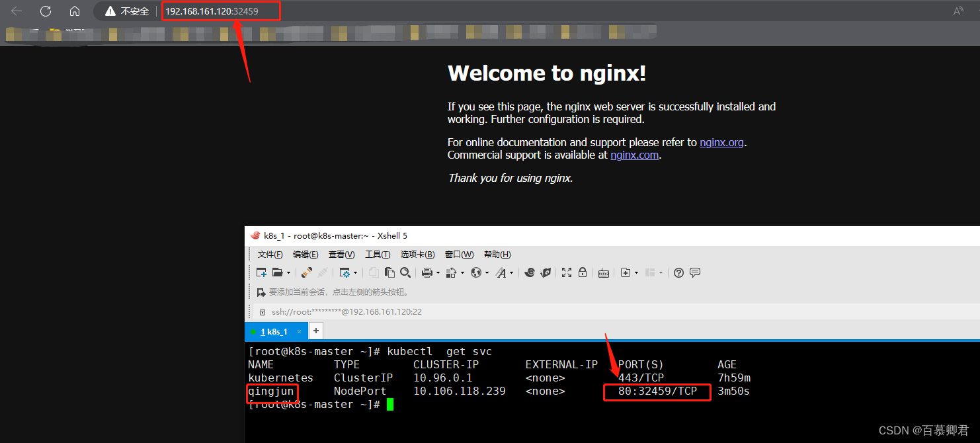Toggle full screen mode in Xshell

pos(565,272)
